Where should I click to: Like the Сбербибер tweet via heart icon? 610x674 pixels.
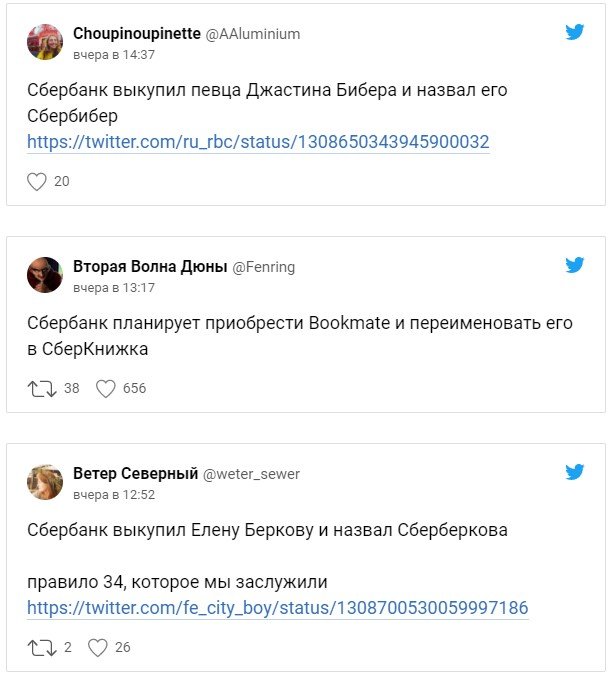pos(37,181)
